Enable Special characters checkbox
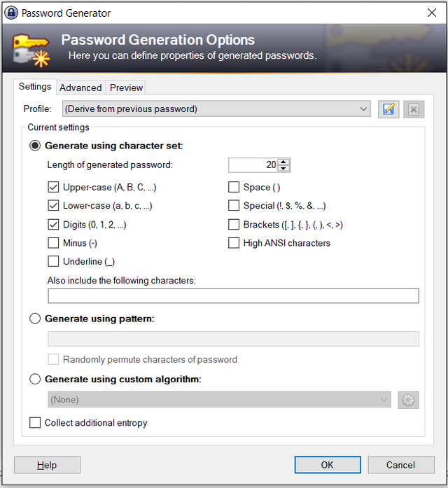 pos(234,206)
